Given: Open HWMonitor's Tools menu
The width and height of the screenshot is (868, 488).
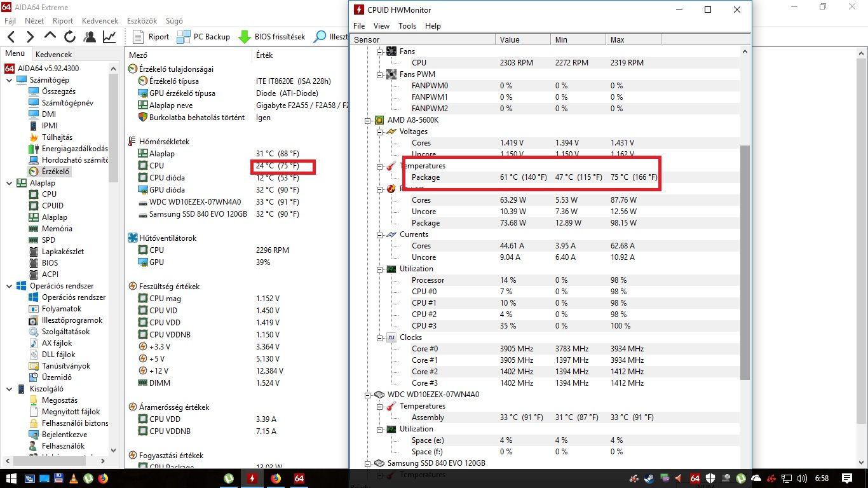Looking at the screenshot, I should tap(407, 26).
